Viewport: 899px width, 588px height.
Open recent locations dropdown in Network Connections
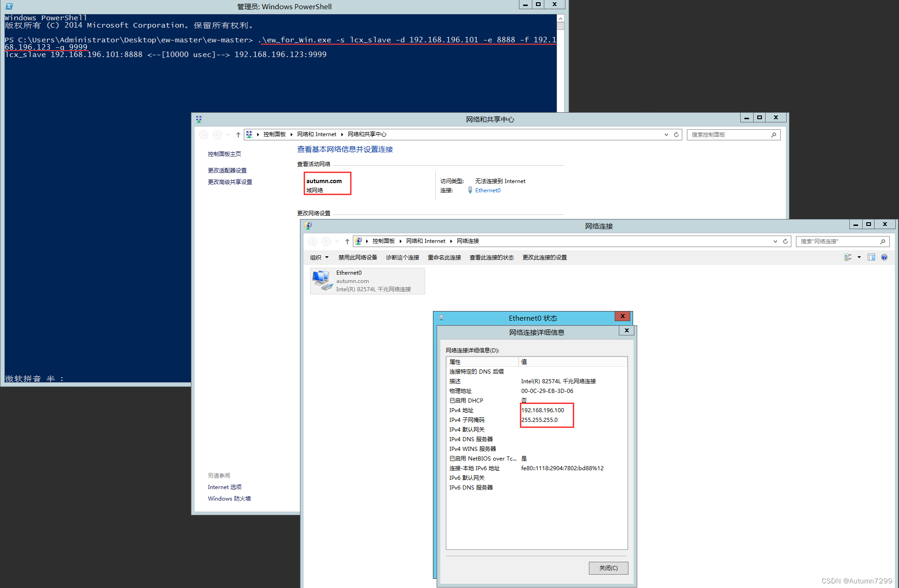tap(337, 242)
